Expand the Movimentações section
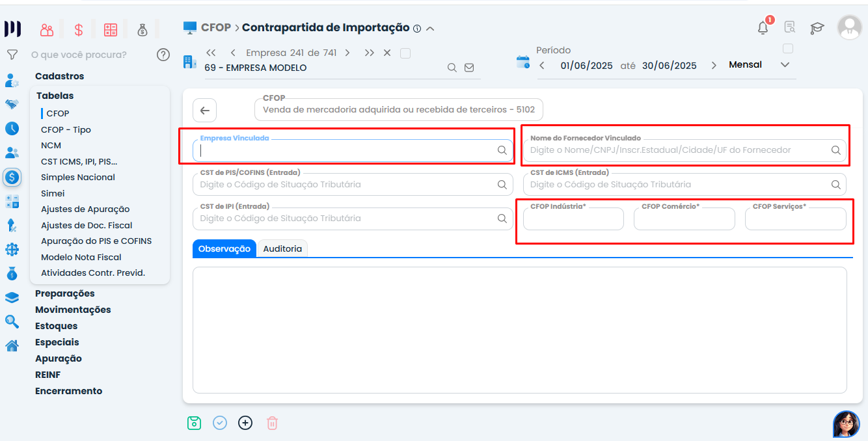 coord(73,310)
